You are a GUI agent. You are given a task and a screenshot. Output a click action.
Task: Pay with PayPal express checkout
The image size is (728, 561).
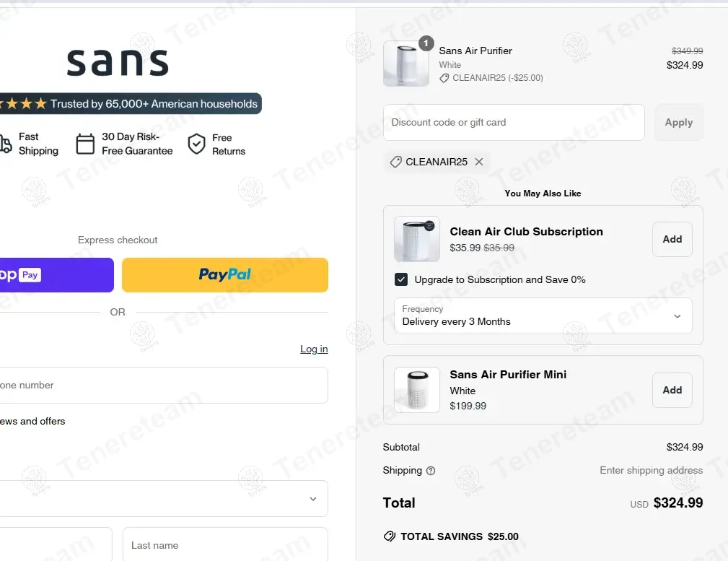pyautogui.click(x=225, y=275)
